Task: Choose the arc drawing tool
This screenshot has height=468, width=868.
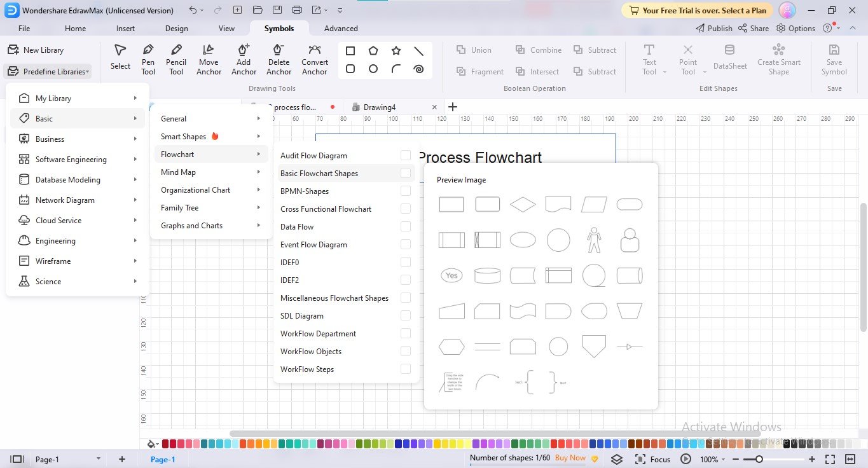Action: pyautogui.click(x=396, y=69)
